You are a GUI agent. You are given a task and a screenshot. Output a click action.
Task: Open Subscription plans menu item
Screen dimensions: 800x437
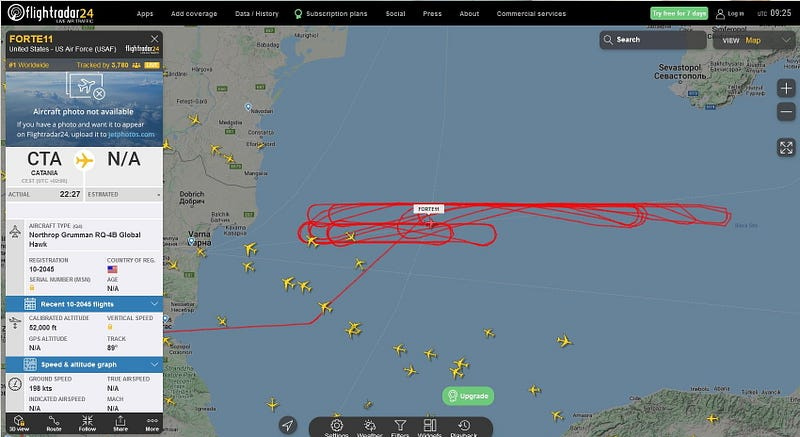(x=331, y=14)
